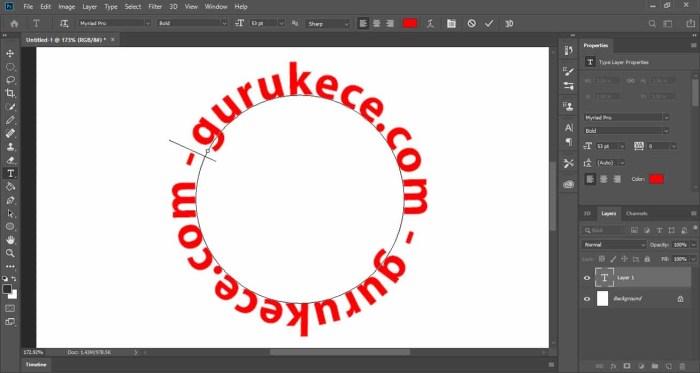Screen dimensions: 700x373
Task: Hide Layer 1 using eye icon
Action: coord(587,278)
